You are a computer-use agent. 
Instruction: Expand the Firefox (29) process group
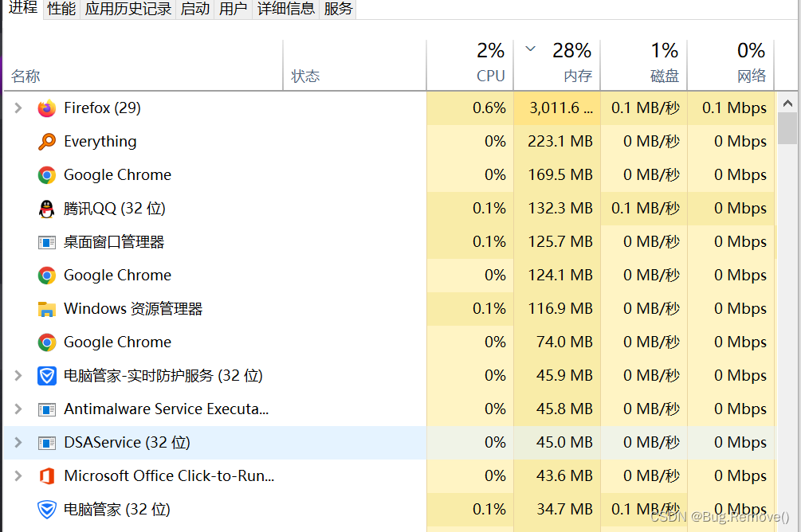point(18,108)
